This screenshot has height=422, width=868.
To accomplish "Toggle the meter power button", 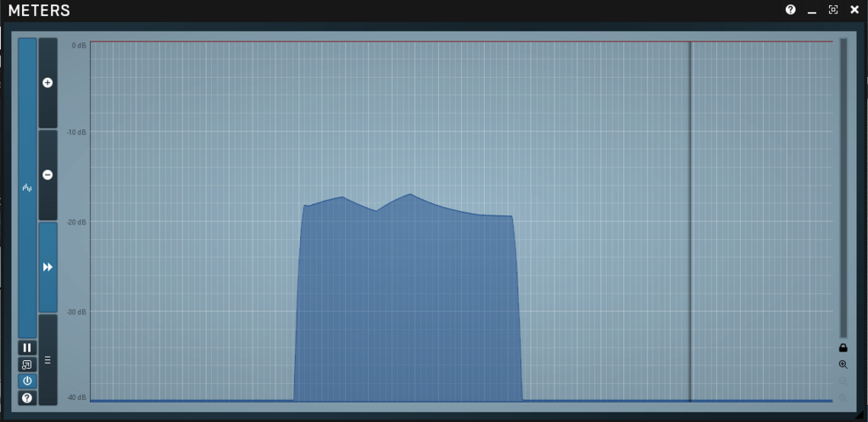I will tap(27, 381).
